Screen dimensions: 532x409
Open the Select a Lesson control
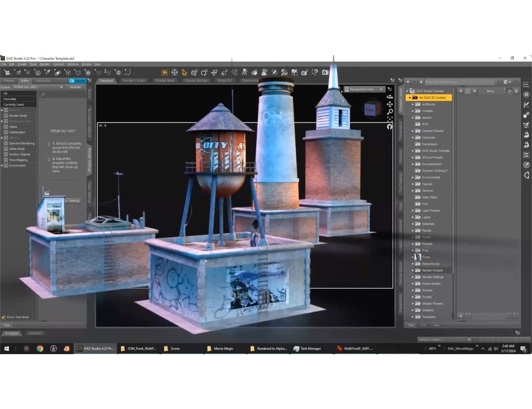coord(444,339)
